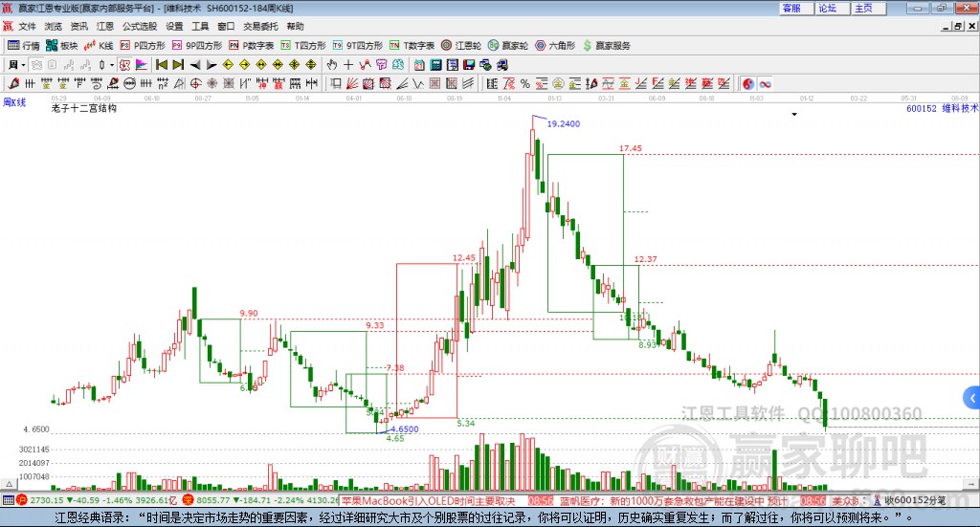Click the 蓝帆医疗 news ticker headline
The height and width of the screenshot is (527, 980).
point(673,501)
